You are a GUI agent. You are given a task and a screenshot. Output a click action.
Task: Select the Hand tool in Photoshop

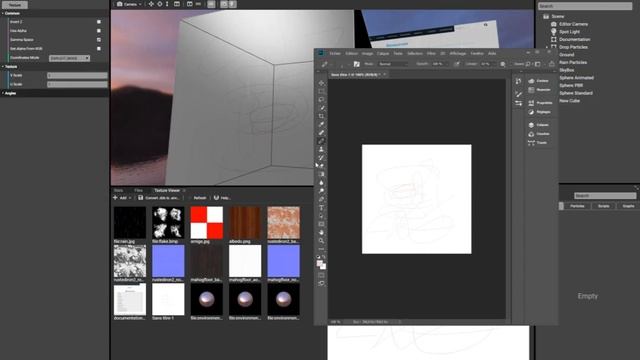[322, 232]
